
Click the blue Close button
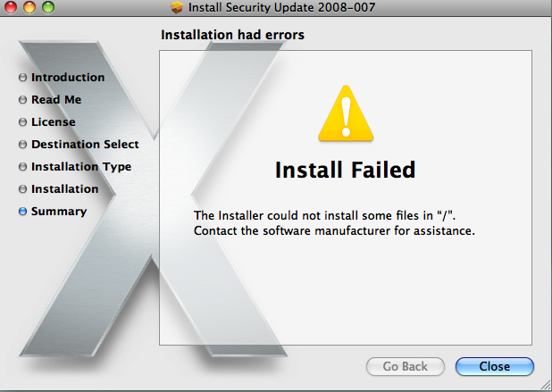[x=495, y=366]
